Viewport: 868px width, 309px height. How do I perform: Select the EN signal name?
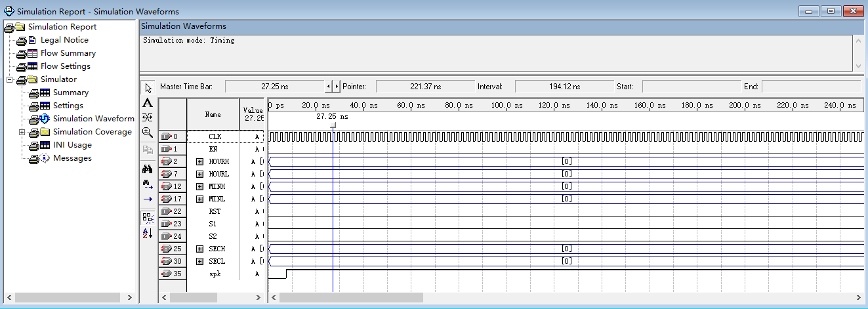point(213,149)
